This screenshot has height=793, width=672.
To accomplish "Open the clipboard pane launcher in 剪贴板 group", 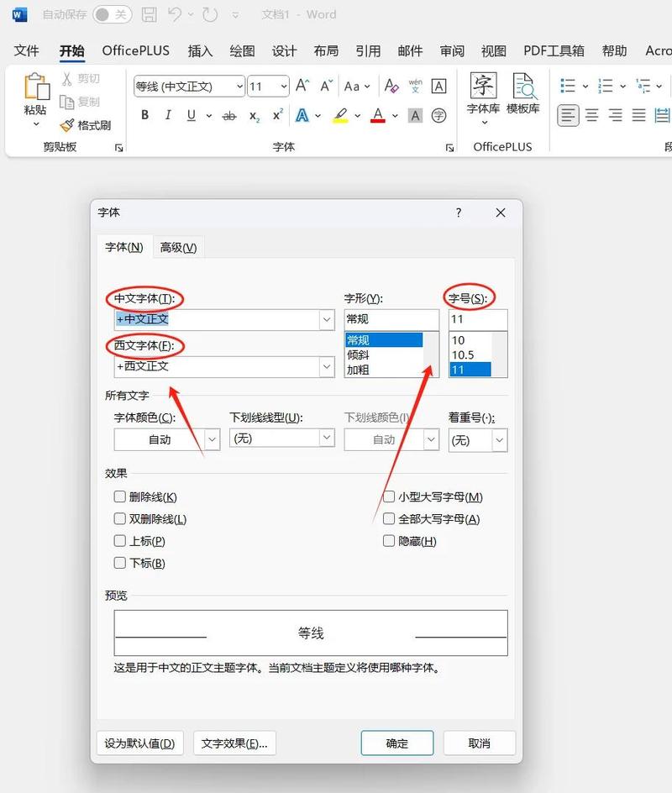I will (x=118, y=148).
